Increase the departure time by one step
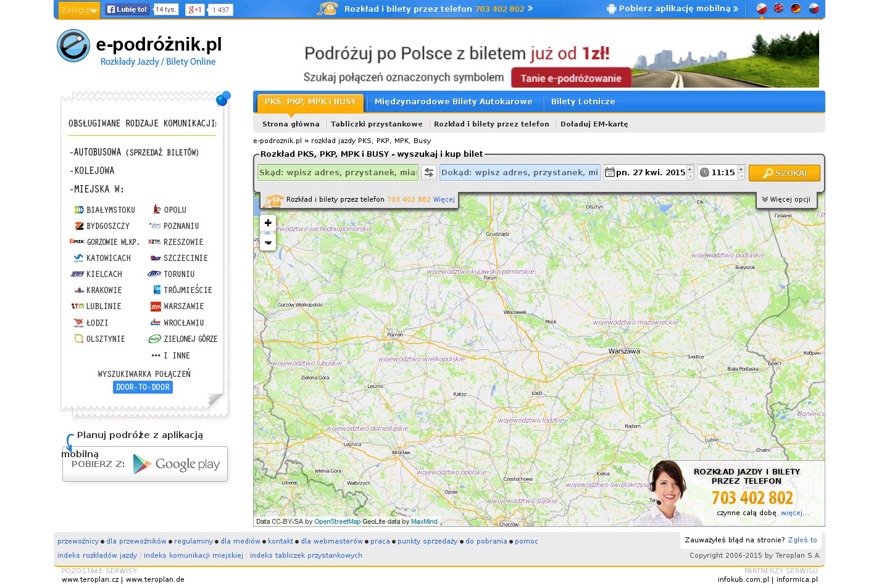This screenshot has height=588, width=879. [x=741, y=168]
